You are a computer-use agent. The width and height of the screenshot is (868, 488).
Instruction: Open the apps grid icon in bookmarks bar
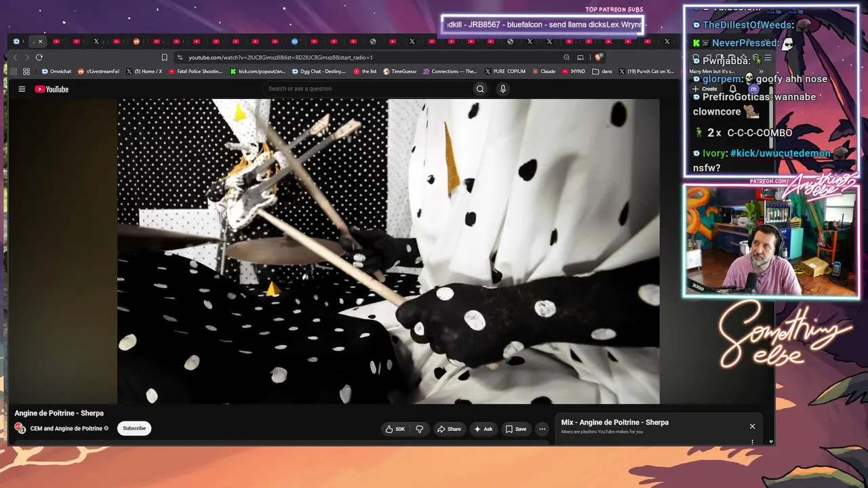click(26, 71)
